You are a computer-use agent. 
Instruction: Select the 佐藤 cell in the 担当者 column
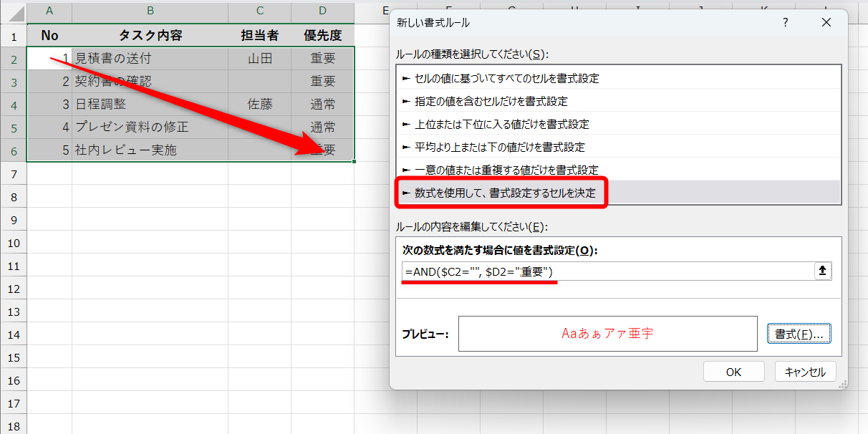[259, 104]
